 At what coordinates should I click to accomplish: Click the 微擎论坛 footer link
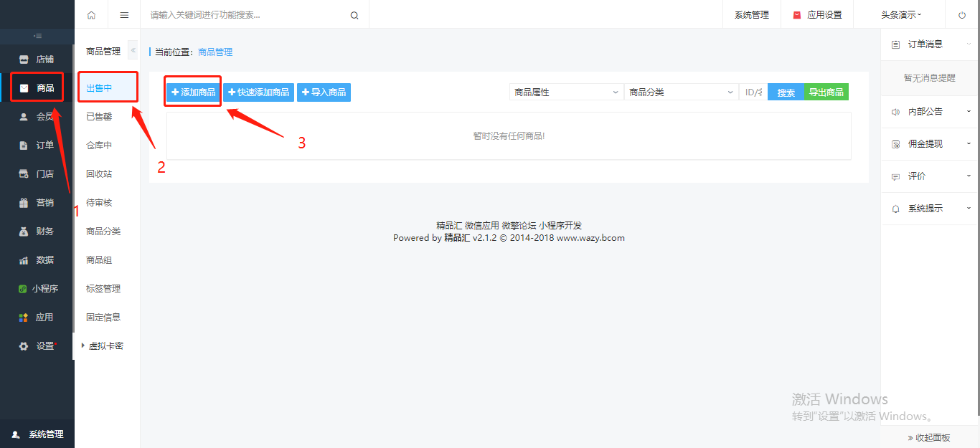(x=519, y=225)
